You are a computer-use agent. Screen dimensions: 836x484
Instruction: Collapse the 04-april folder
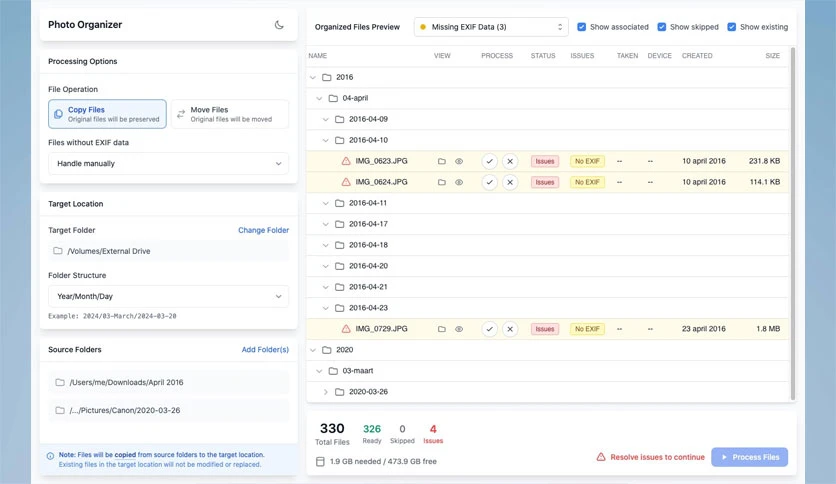click(x=319, y=98)
